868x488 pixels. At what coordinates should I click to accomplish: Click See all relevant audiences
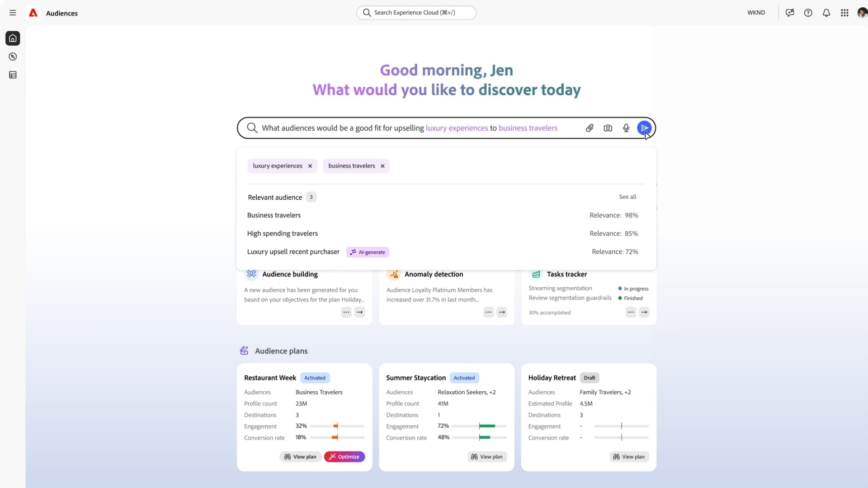(x=627, y=197)
